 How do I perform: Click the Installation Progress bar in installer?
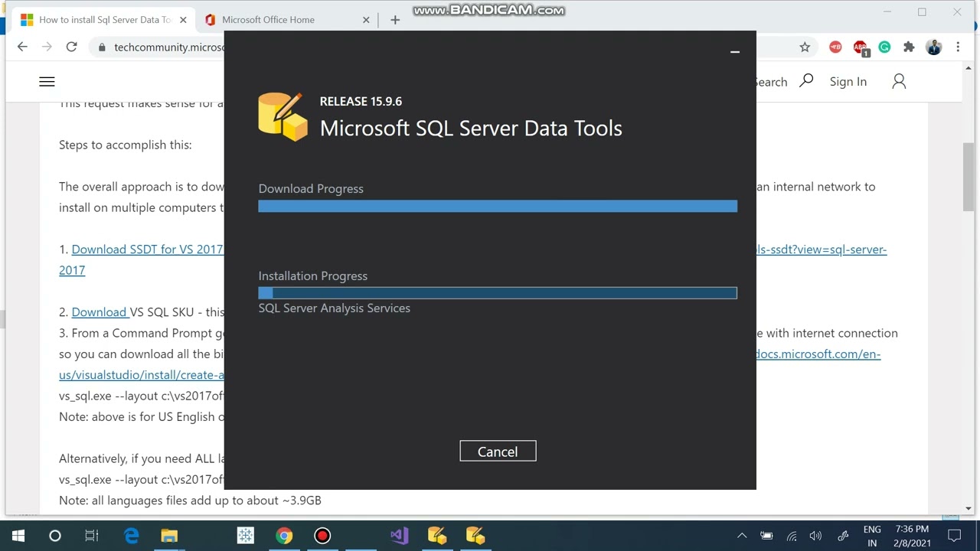pos(498,293)
